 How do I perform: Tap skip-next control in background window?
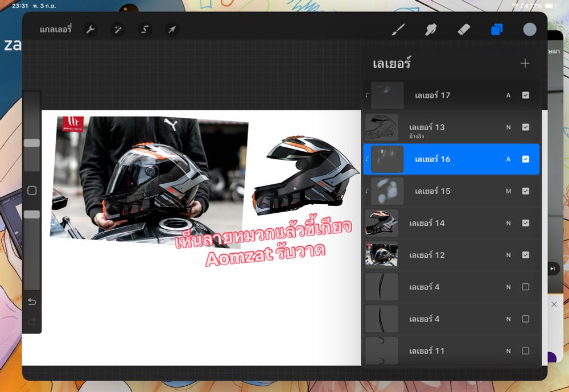(552, 269)
